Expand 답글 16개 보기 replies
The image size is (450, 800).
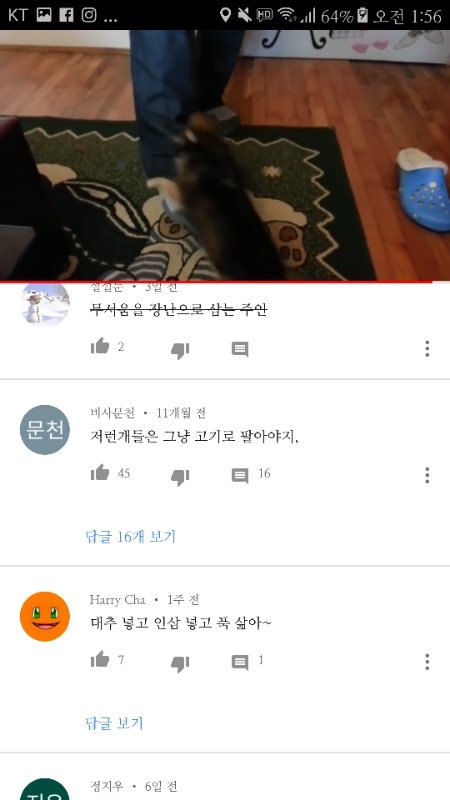(131, 536)
